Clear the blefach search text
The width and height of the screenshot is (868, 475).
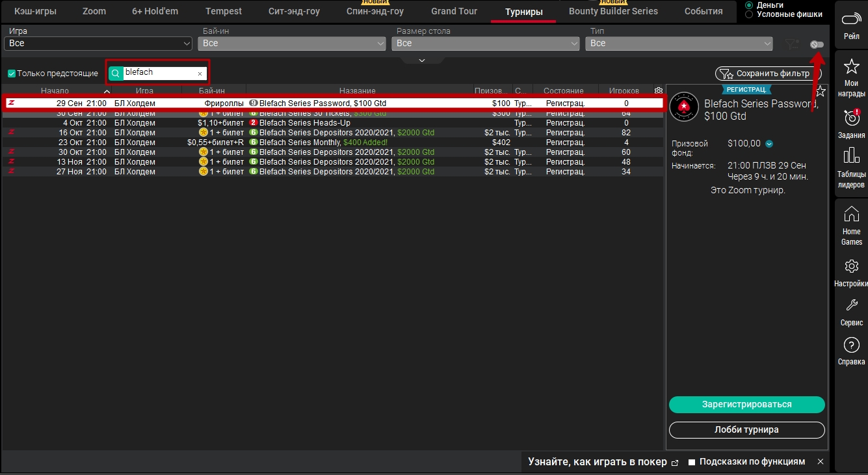(200, 74)
